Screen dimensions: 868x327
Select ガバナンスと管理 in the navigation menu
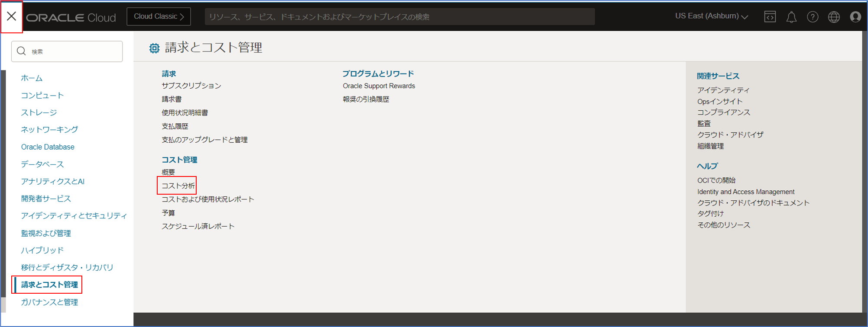(49, 302)
